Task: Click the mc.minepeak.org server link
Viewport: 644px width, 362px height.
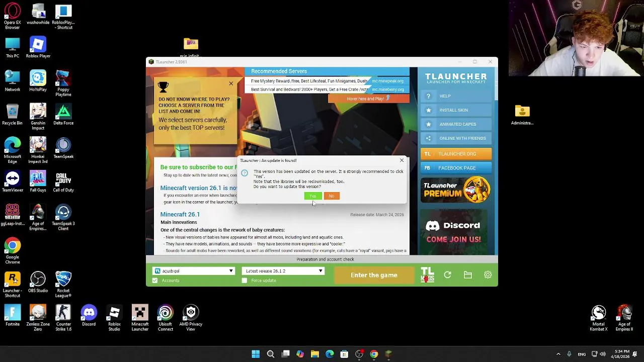Action: click(387, 81)
